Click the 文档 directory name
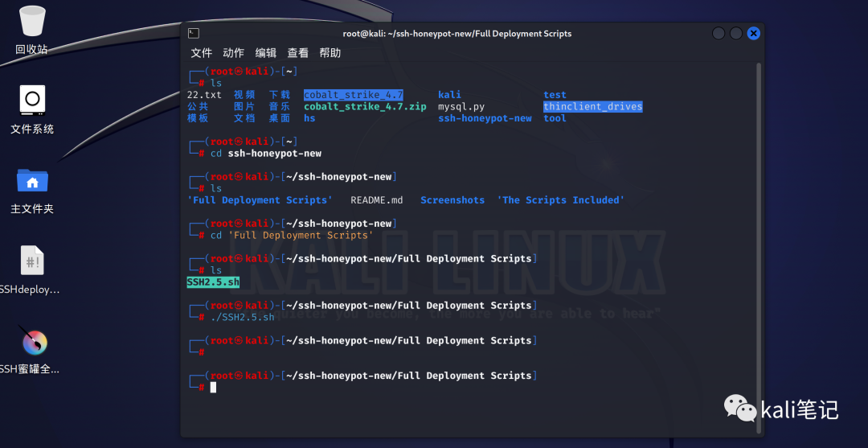 [244, 118]
